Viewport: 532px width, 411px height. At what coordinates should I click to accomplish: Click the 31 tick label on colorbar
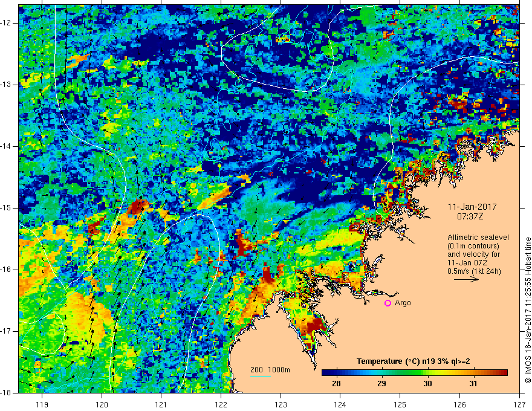pyautogui.click(x=473, y=384)
